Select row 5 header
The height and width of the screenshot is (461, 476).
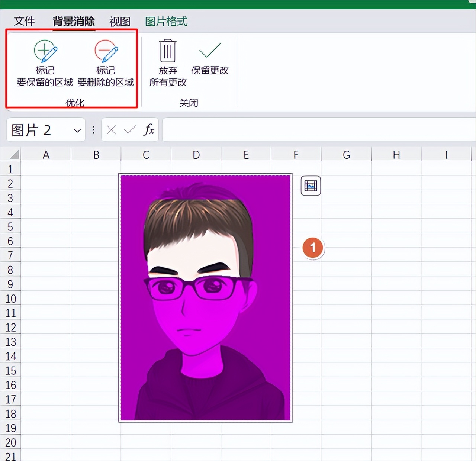pyautogui.click(x=10, y=227)
